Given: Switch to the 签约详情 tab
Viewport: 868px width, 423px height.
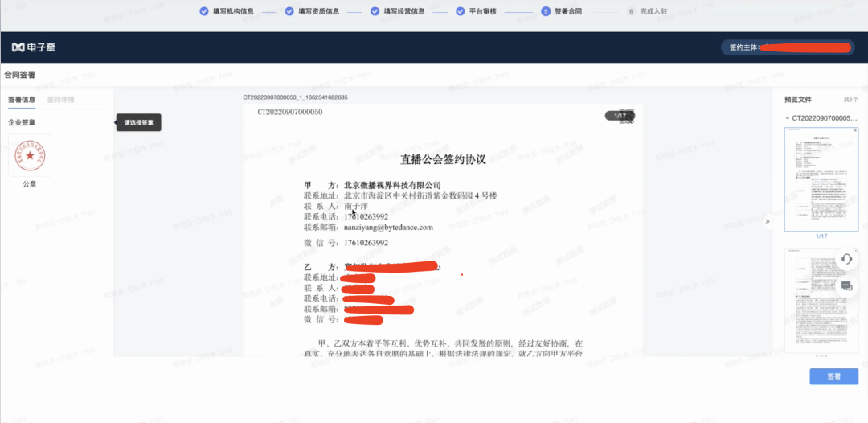Looking at the screenshot, I should [x=61, y=100].
